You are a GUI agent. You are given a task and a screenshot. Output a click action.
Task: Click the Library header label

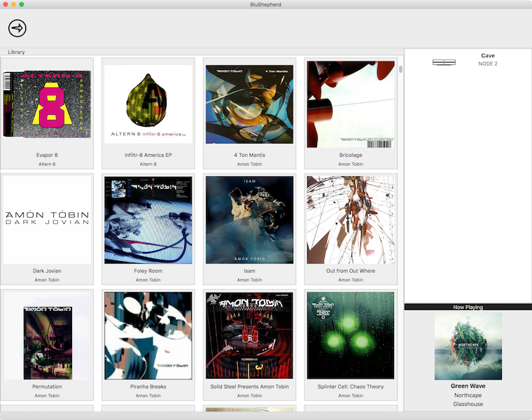(x=16, y=52)
